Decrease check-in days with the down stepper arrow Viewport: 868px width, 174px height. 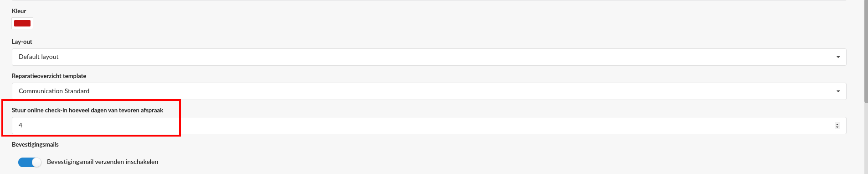point(837,127)
